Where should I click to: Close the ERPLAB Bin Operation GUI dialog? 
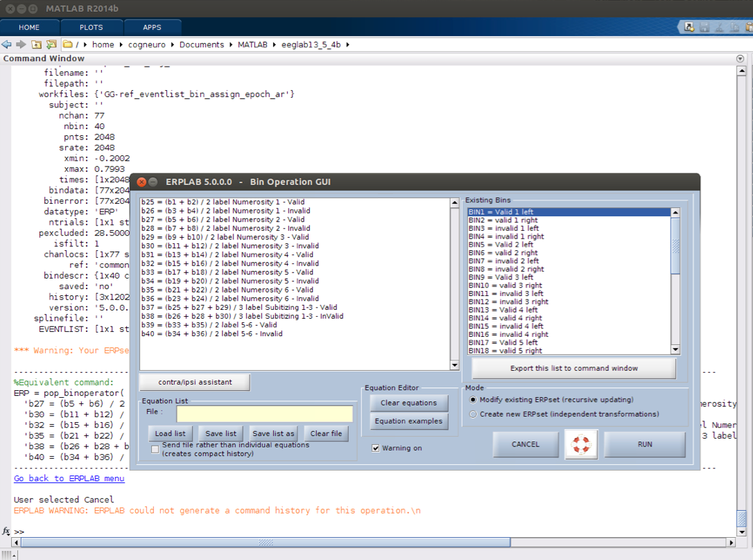pos(141,182)
